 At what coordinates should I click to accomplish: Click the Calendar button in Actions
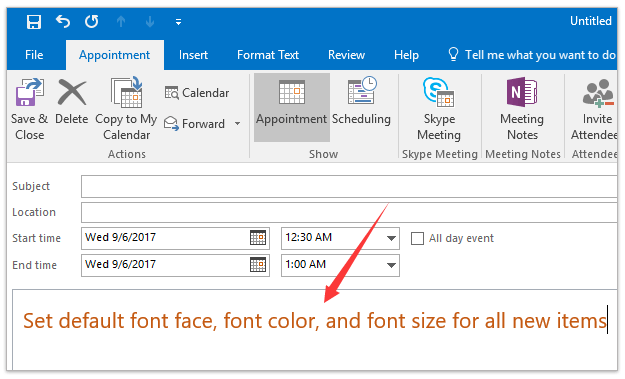pos(197,93)
